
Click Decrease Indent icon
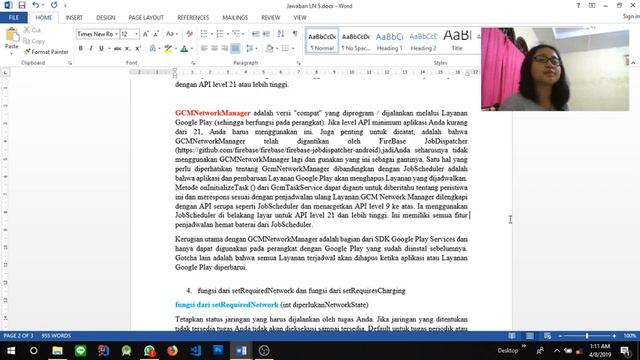click(x=256, y=34)
